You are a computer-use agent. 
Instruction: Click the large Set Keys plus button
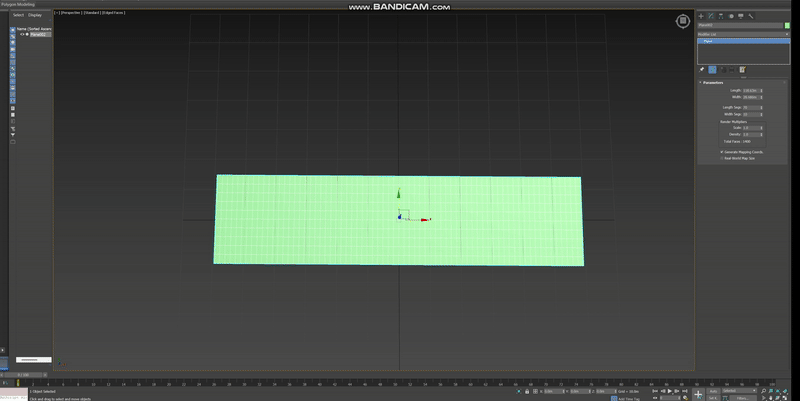pyautogui.click(x=698, y=394)
